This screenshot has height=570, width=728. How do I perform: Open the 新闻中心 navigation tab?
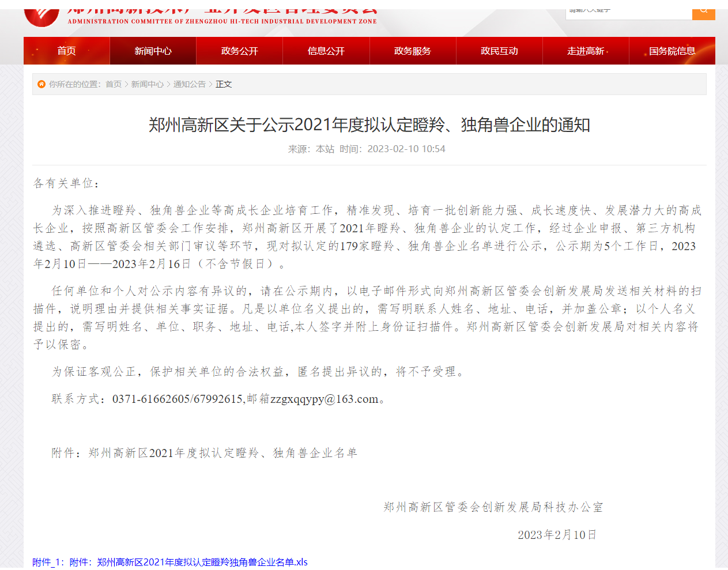(153, 51)
